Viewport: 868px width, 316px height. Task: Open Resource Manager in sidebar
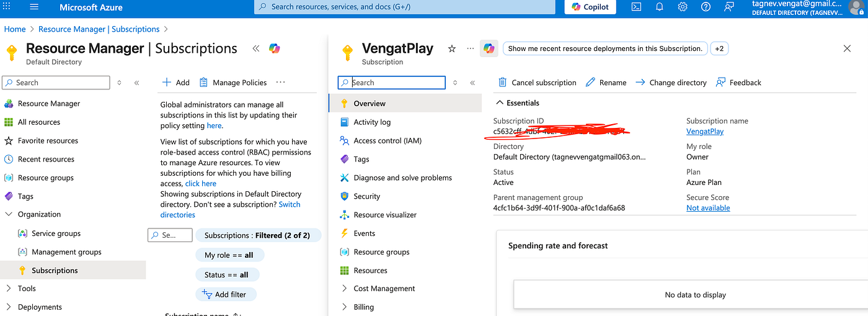click(x=48, y=104)
